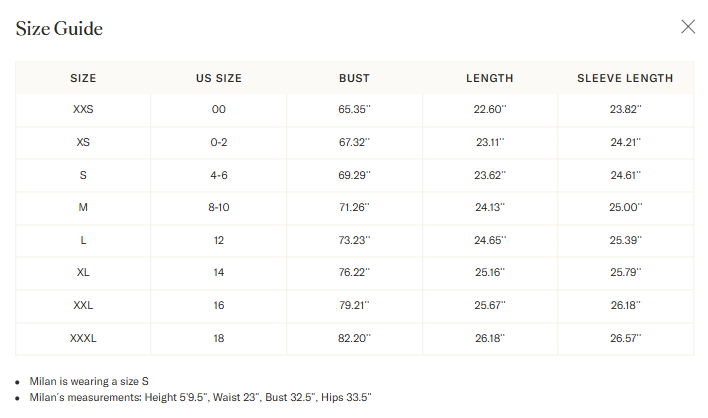Click the 26.57" sleeve length value
Screen dimensions: 708x418
point(625,338)
